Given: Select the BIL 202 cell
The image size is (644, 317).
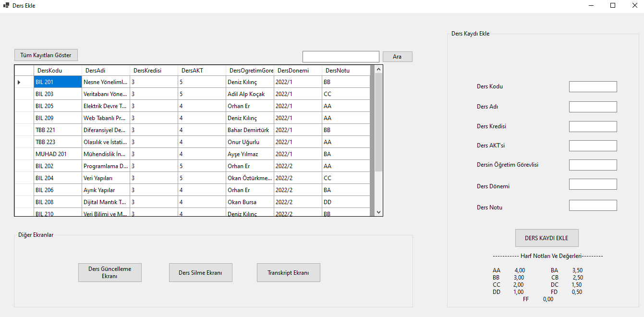Looking at the screenshot, I should (58, 166).
